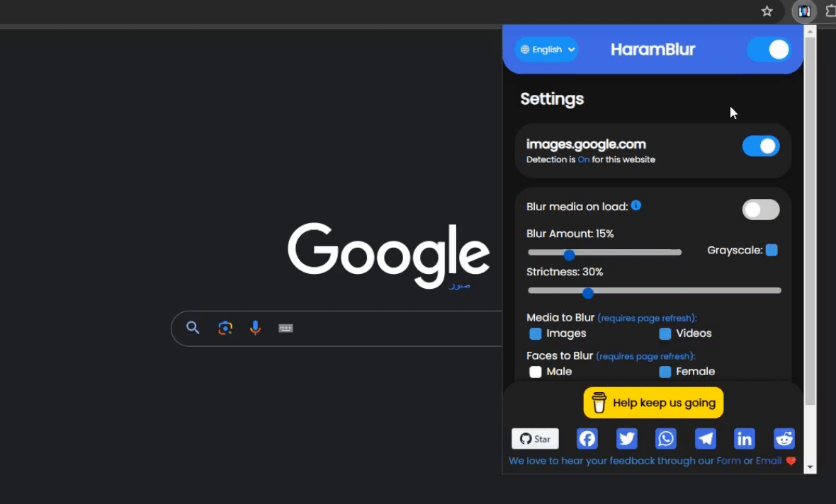Open Google Lens search by image icon
This screenshot has width=836, height=504.
[225, 328]
